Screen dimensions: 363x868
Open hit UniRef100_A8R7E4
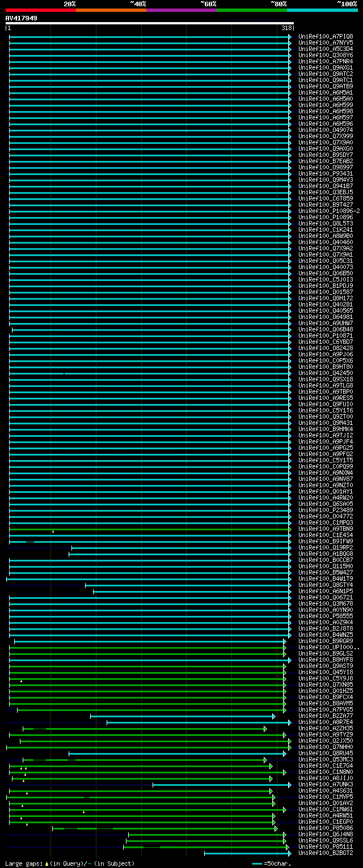326,722
